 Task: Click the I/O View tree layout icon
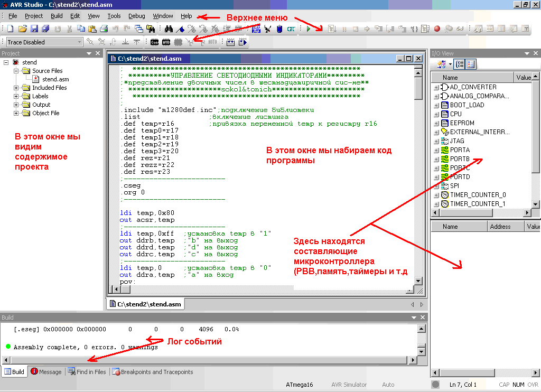coord(460,64)
